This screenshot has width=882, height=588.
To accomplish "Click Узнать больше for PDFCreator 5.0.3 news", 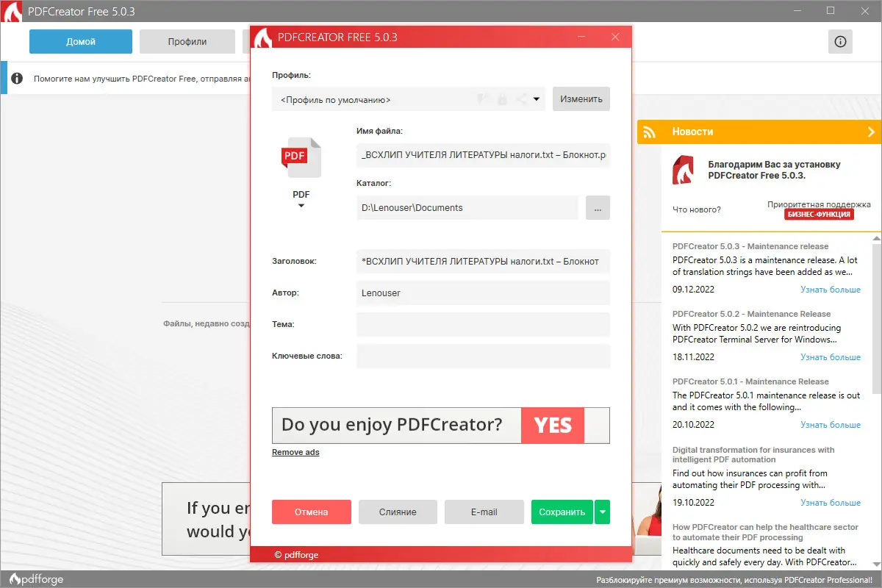I will (831, 290).
